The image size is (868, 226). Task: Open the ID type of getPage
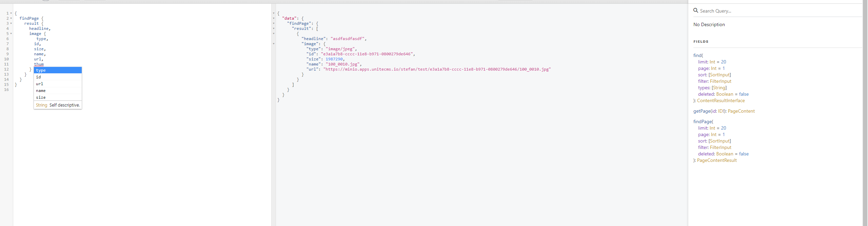[721, 111]
